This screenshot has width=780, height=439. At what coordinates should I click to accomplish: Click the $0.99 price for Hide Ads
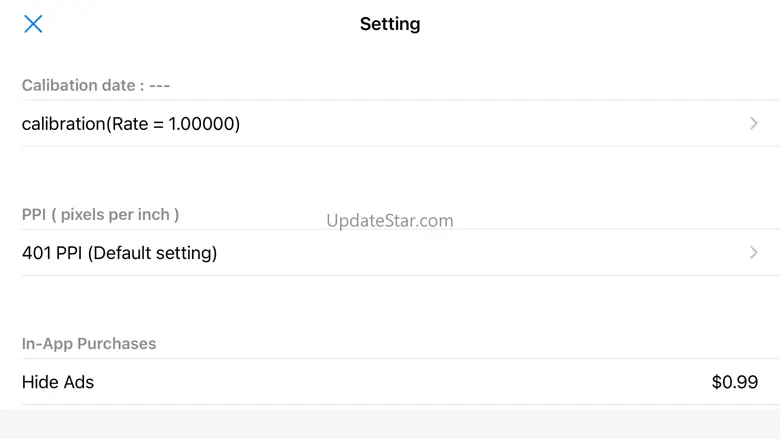734,382
